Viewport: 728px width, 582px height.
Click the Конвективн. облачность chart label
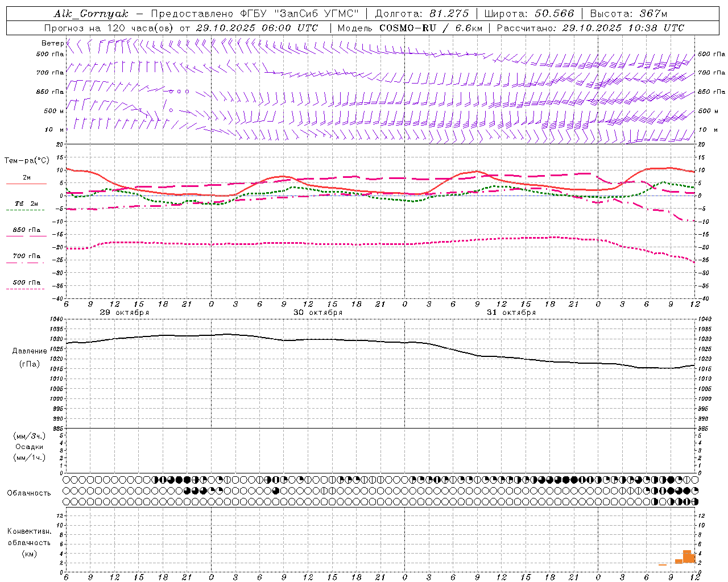click(29, 537)
